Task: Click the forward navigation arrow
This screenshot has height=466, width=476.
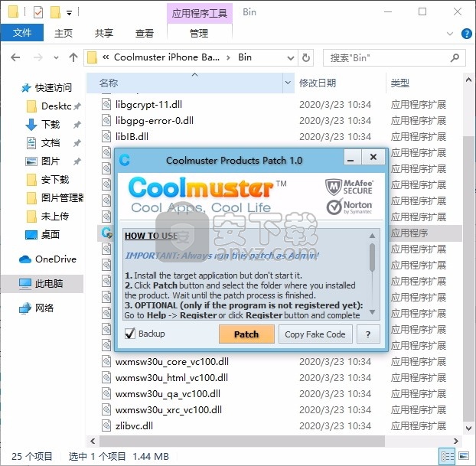Action: coord(38,57)
